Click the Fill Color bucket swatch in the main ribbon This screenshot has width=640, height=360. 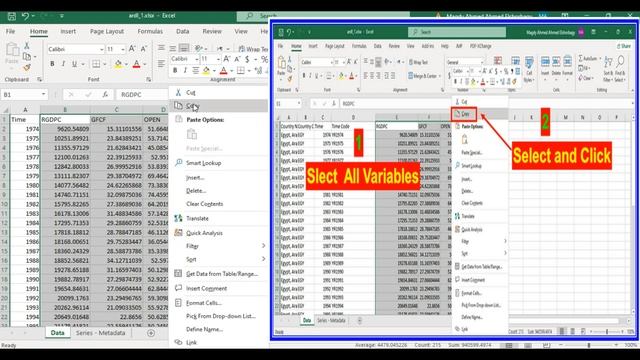[x=118, y=64]
